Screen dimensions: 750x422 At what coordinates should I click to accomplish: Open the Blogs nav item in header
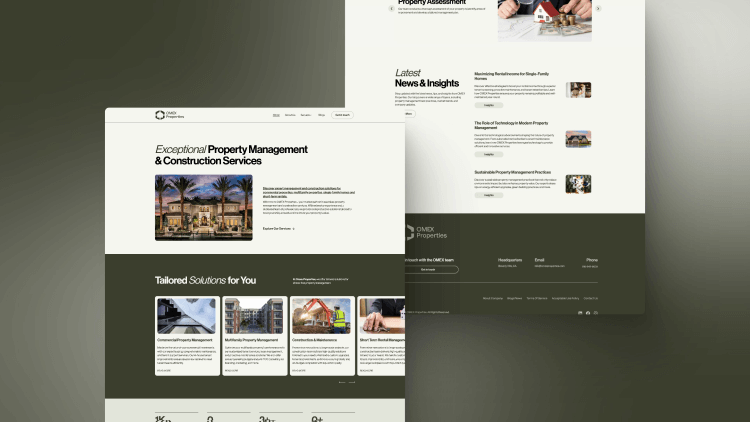tap(321, 115)
